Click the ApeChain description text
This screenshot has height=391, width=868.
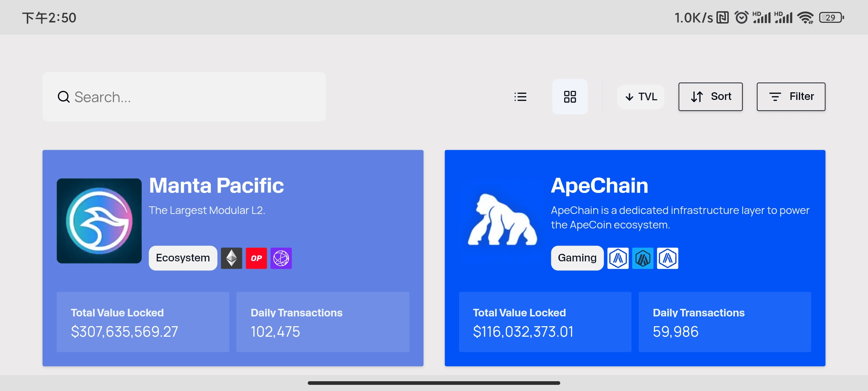680,218
